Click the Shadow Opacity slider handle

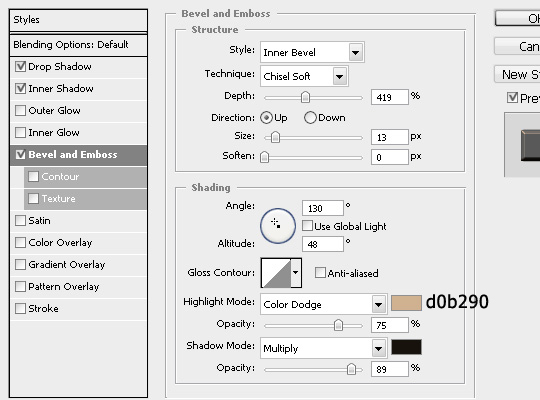point(351,369)
